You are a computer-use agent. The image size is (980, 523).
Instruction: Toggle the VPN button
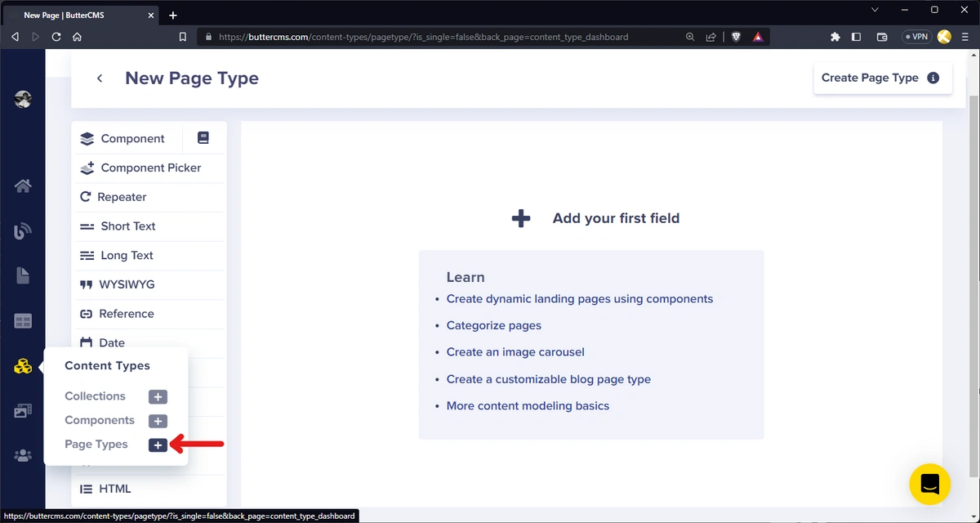tap(916, 37)
